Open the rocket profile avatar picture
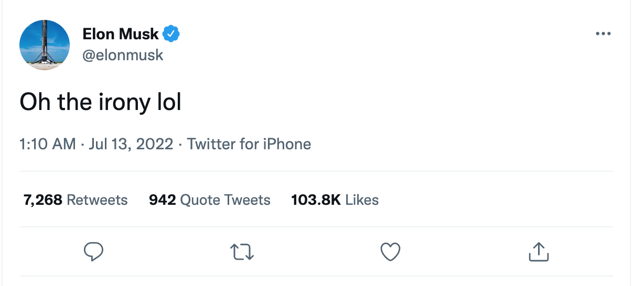This screenshot has width=644, height=286. (x=45, y=46)
